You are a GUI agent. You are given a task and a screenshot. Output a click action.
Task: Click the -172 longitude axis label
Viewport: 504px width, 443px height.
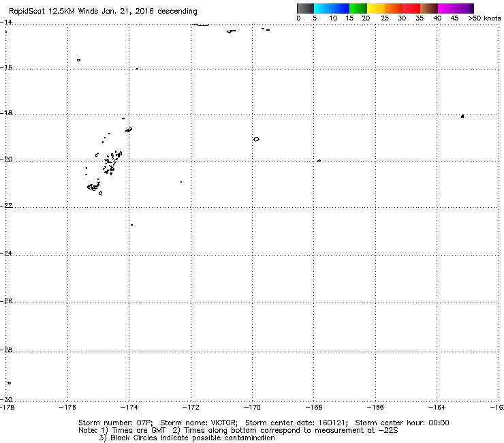click(191, 408)
